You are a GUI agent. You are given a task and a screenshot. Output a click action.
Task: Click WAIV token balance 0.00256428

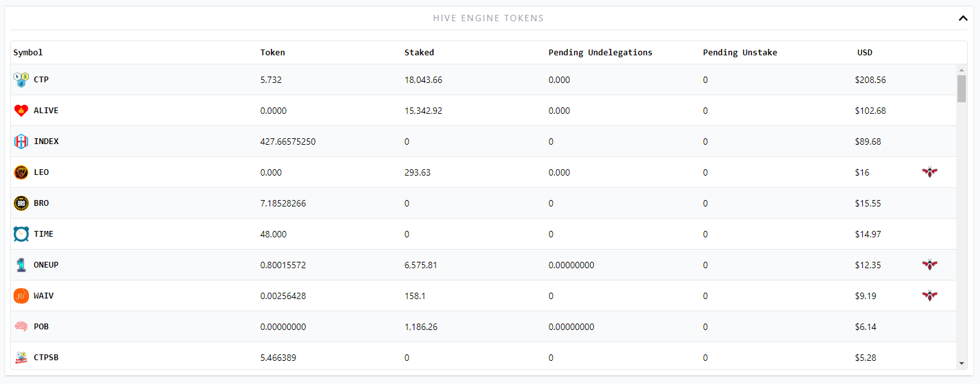[283, 296]
